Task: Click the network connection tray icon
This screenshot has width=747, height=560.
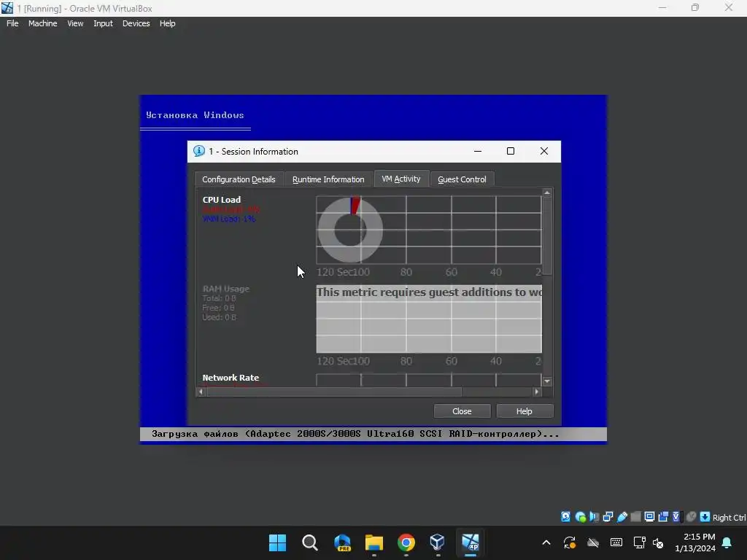Action: point(639,542)
